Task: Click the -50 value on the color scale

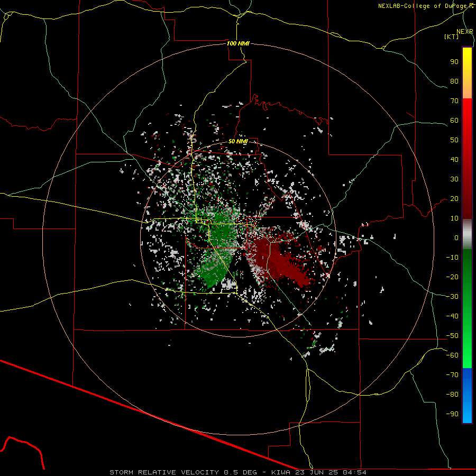Action: click(x=452, y=336)
